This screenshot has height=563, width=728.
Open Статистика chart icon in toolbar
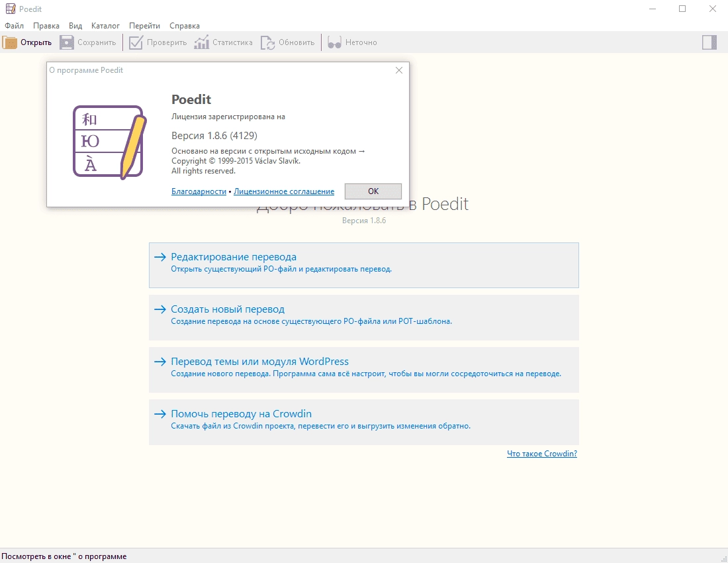pyautogui.click(x=201, y=42)
